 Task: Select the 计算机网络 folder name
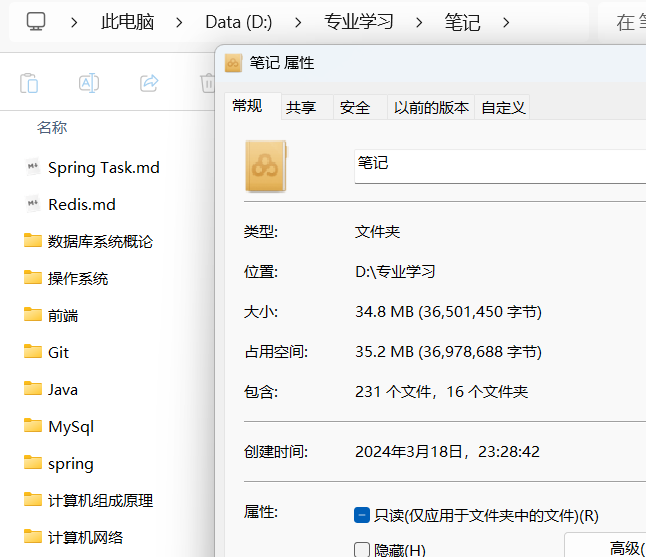click(85, 538)
